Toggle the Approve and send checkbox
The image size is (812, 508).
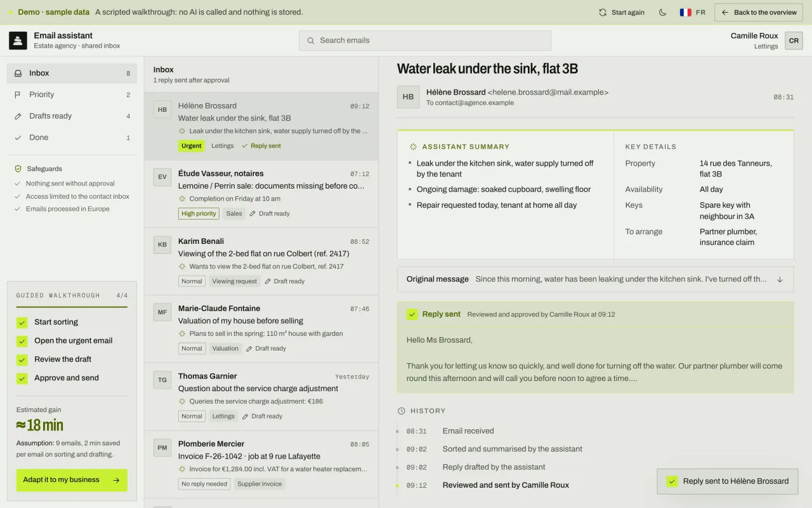(x=22, y=378)
